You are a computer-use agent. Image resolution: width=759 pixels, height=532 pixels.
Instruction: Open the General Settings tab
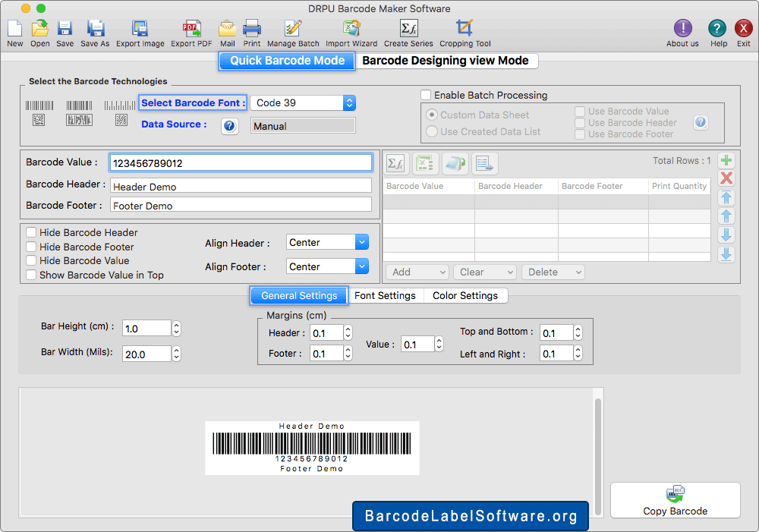click(x=299, y=296)
